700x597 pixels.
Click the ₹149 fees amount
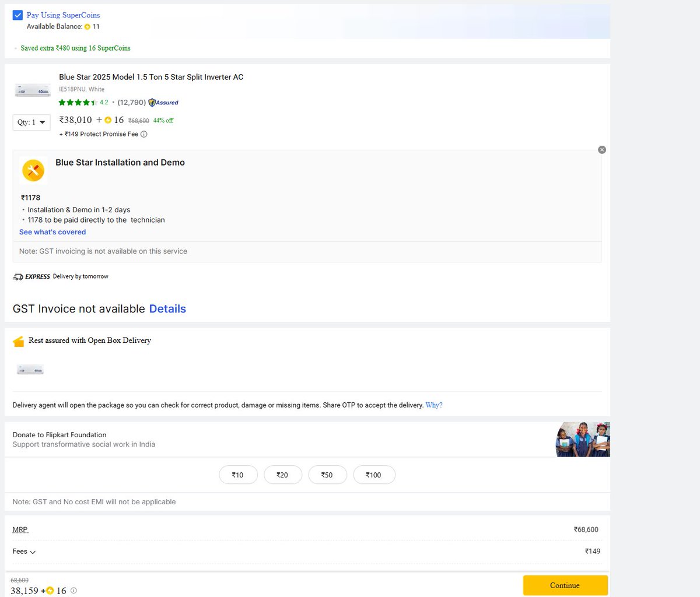pyautogui.click(x=593, y=552)
